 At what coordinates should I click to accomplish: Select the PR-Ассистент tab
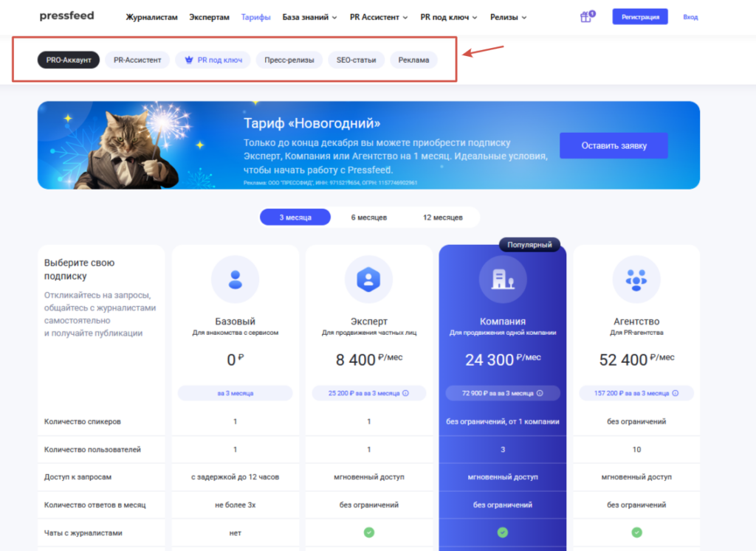(x=137, y=60)
